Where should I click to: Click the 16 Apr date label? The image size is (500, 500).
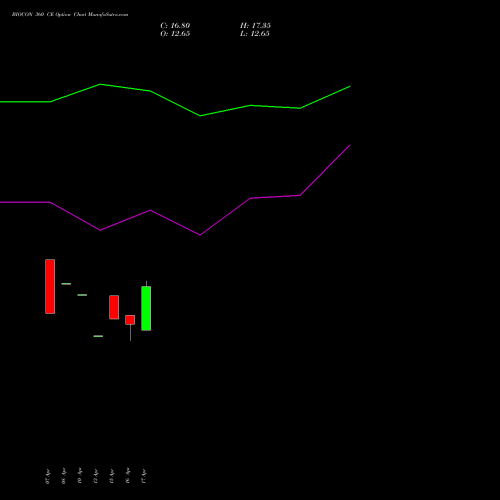point(127,476)
